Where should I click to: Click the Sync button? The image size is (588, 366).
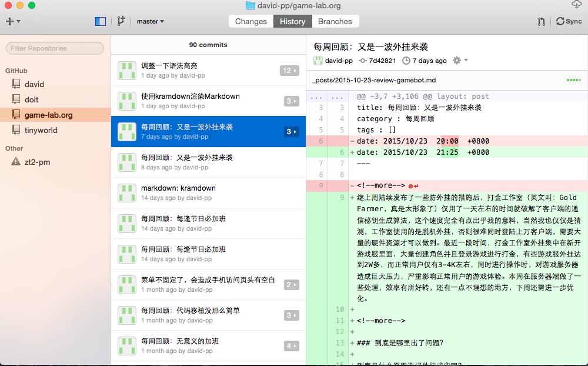pyautogui.click(x=570, y=21)
